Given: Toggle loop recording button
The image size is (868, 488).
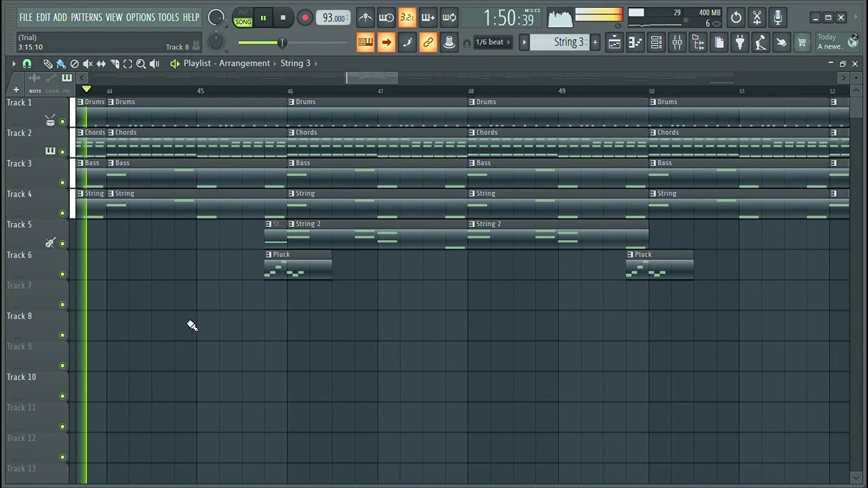Looking at the screenshot, I should click(449, 18).
